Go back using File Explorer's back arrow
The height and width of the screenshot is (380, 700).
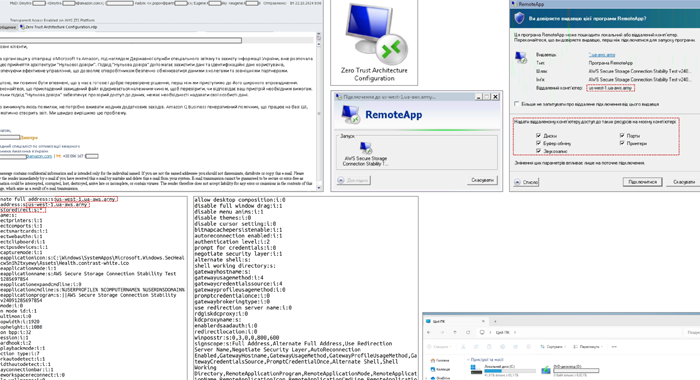point(429,332)
